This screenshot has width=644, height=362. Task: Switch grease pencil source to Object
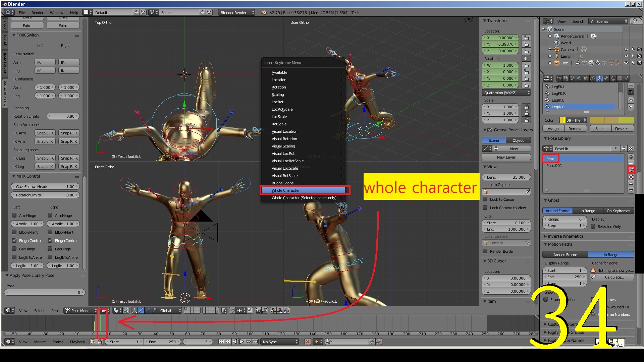point(518,140)
